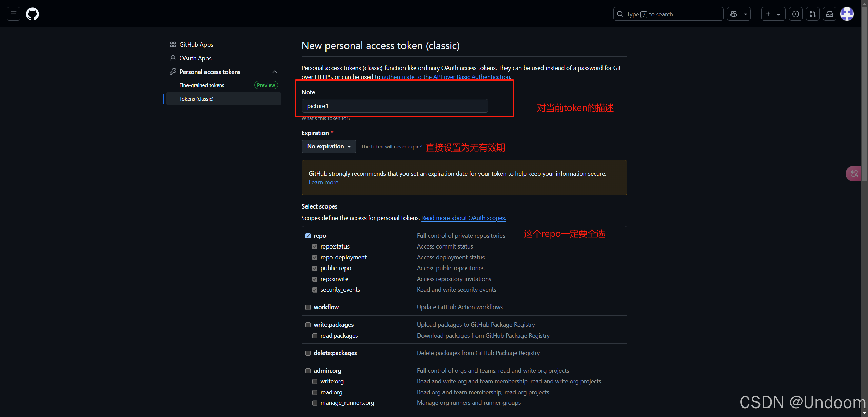Open authenticate to the API over Basic Authentication link
This screenshot has height=417, width=868.
click(446, 77)
